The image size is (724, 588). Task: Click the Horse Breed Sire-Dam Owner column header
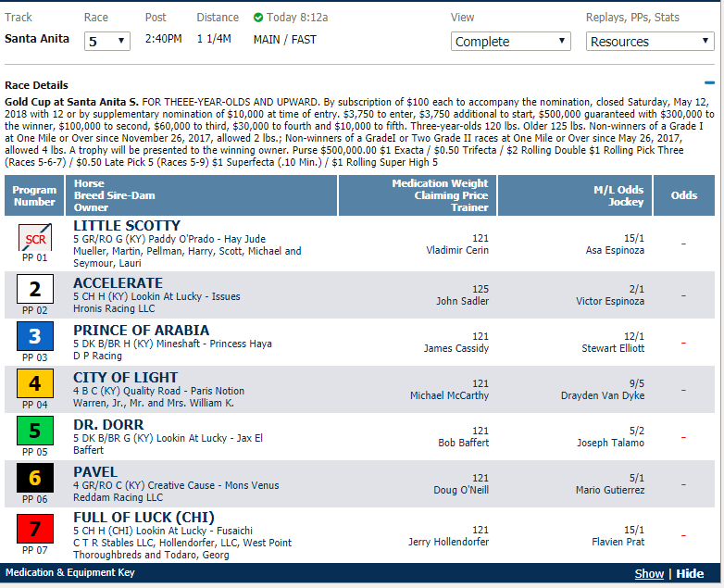(201, 195)
